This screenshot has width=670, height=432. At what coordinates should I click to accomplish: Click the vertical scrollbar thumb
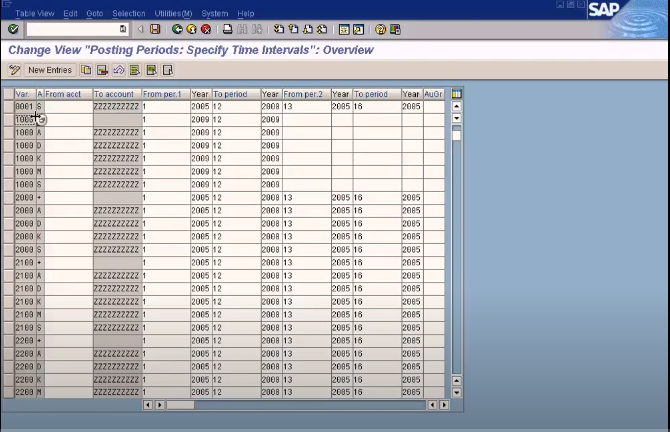pos(456,134)
